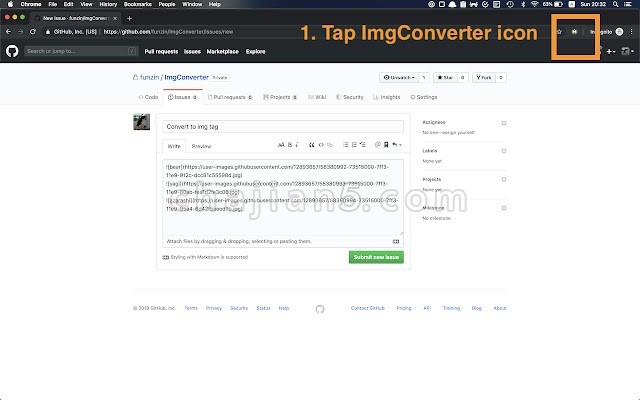Open the repository Pull requests tab
The height and width of the screenshot is (400, 640).
pyautogui.click(x=230, y=97)
